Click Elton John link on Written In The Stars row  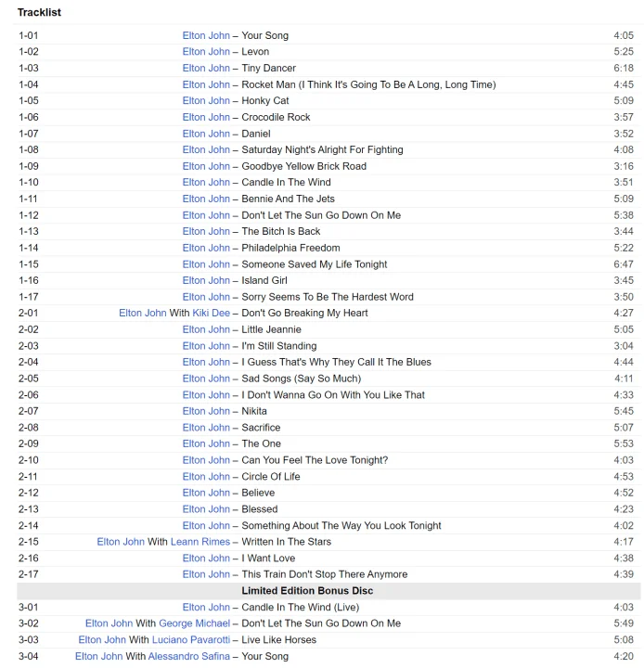[x=121, y=542]
